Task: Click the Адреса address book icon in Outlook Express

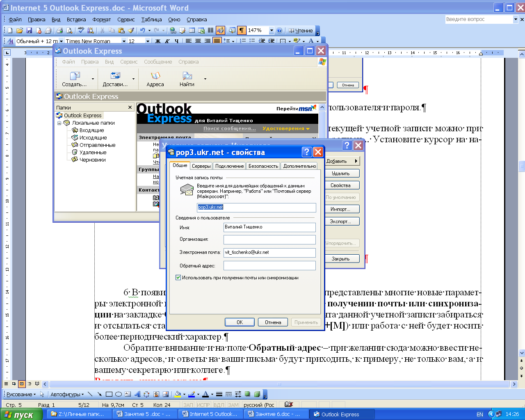Action: [155, 79]
